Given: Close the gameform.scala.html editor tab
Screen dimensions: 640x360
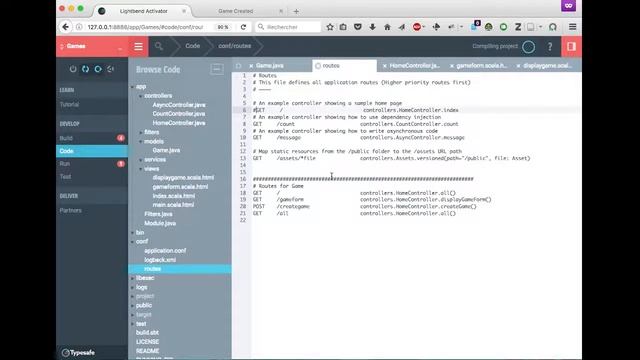Looking at the screenshot, I should pyautogui.click(x=451, y=66).
